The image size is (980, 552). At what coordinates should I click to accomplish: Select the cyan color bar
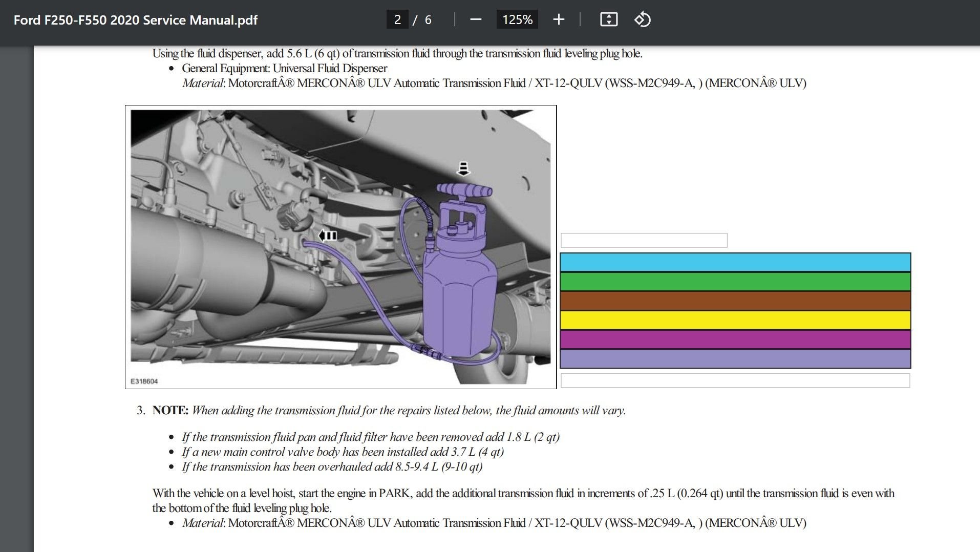[x=735, y=263]
